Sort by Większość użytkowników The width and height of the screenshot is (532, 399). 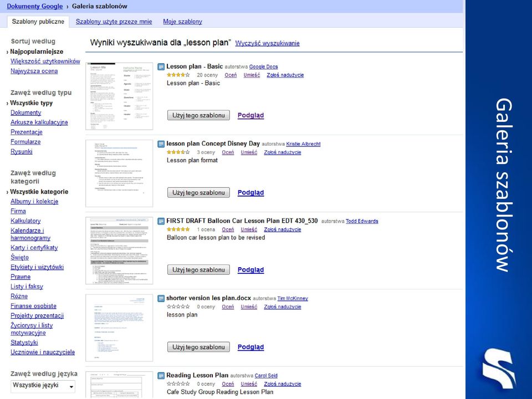pos(45,62)
